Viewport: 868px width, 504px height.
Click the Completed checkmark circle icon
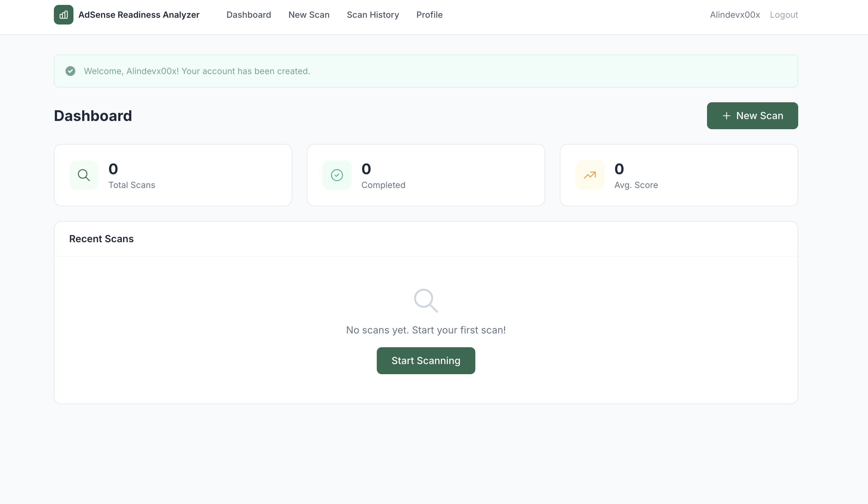[337, 175]
